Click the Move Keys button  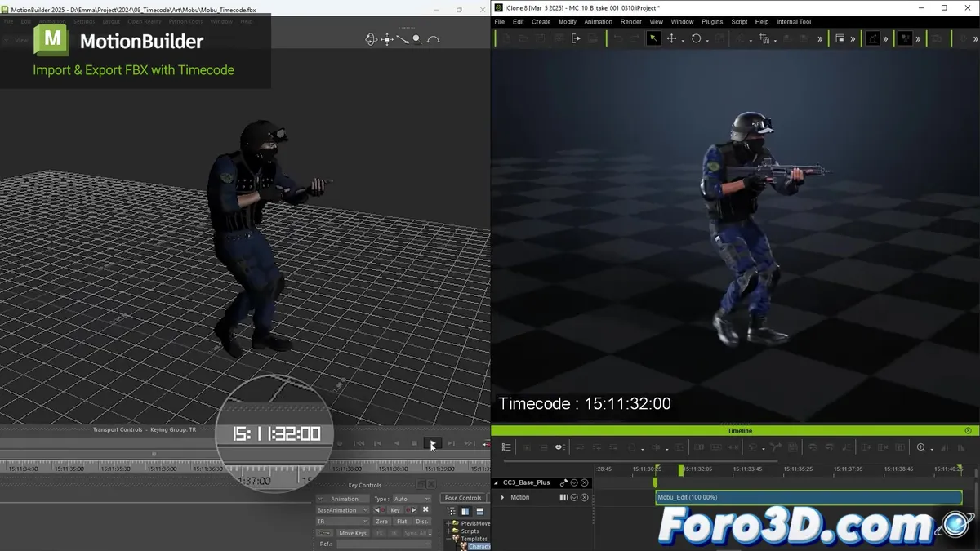(x=353, y=533)
